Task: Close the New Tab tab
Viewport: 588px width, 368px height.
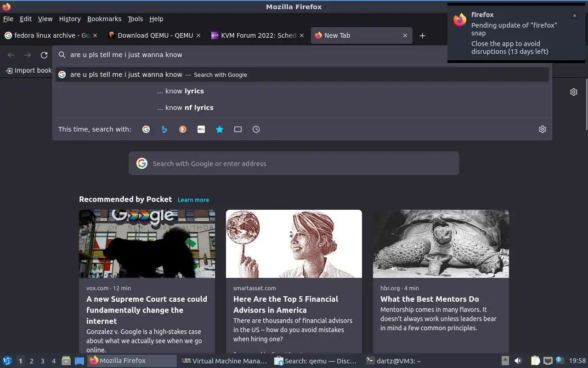Action: [405, 35]
